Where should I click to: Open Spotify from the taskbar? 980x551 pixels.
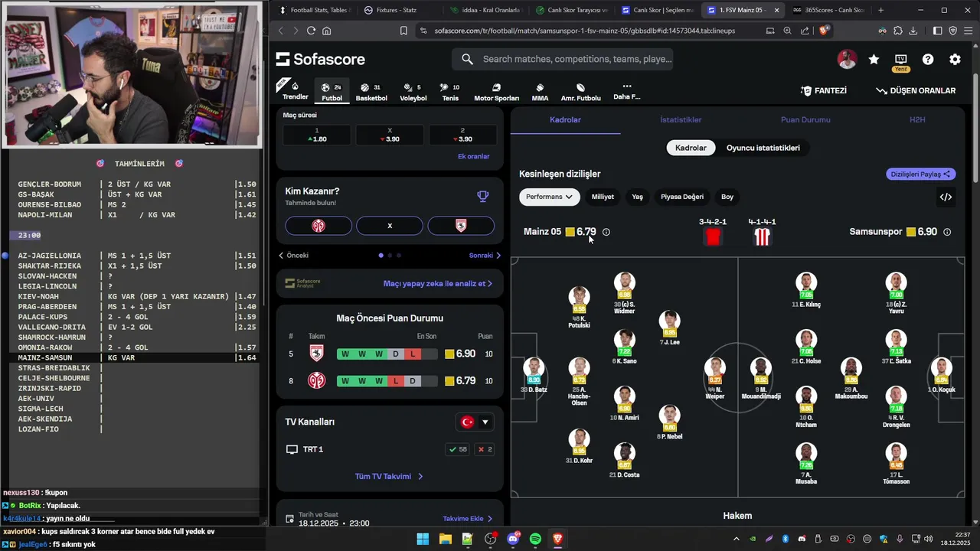[535, 539]
